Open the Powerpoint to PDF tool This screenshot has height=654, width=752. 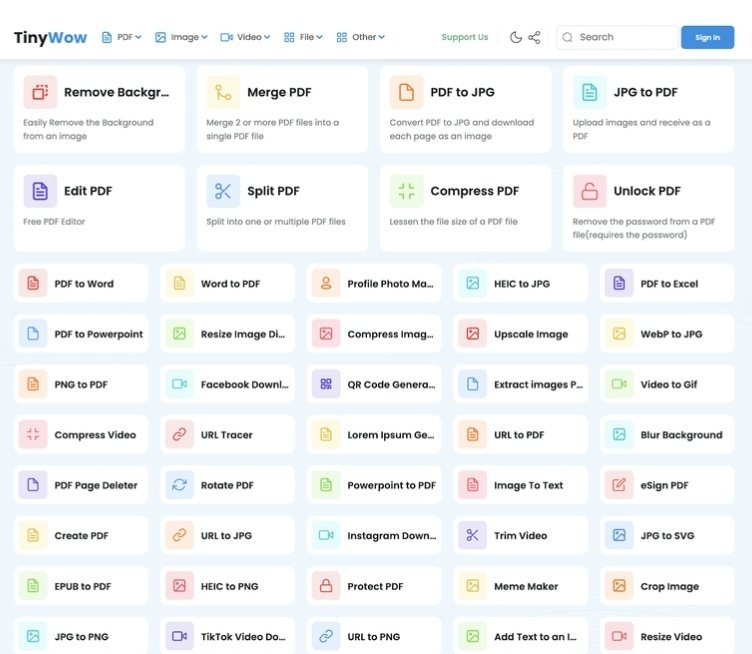[374, 485]
